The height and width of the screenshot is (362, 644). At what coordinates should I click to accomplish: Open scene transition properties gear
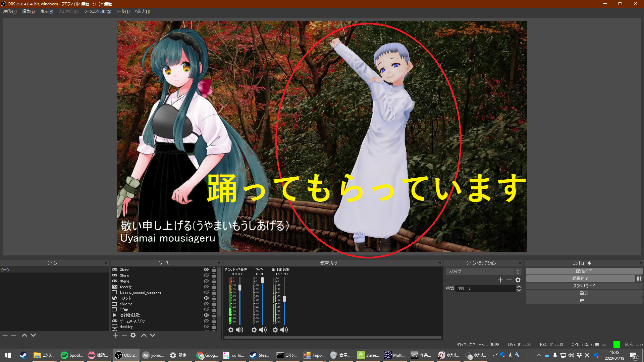coord(518,280)
